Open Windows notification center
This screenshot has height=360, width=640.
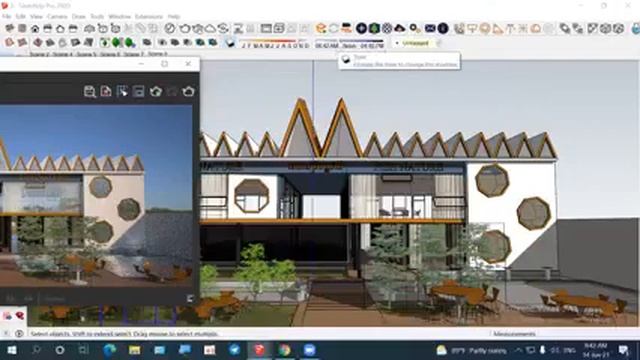tap(623, 350)
